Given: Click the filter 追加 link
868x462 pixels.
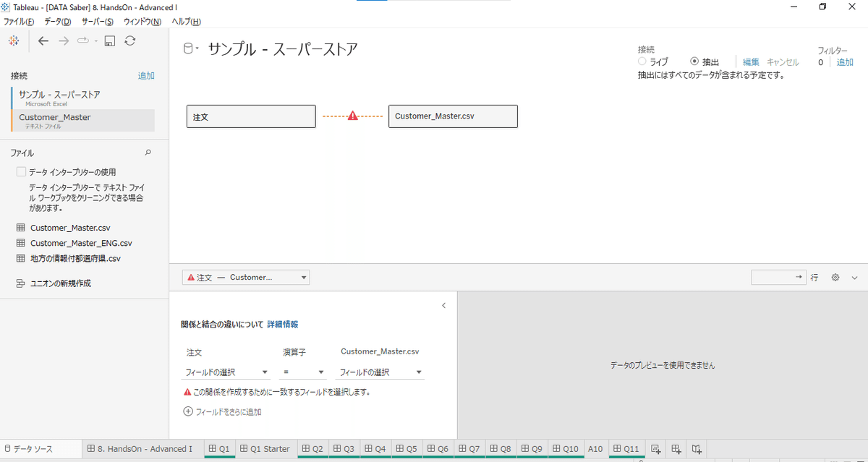Looking at the screenshot, I should pyautogui.click(x=845, y=62).
